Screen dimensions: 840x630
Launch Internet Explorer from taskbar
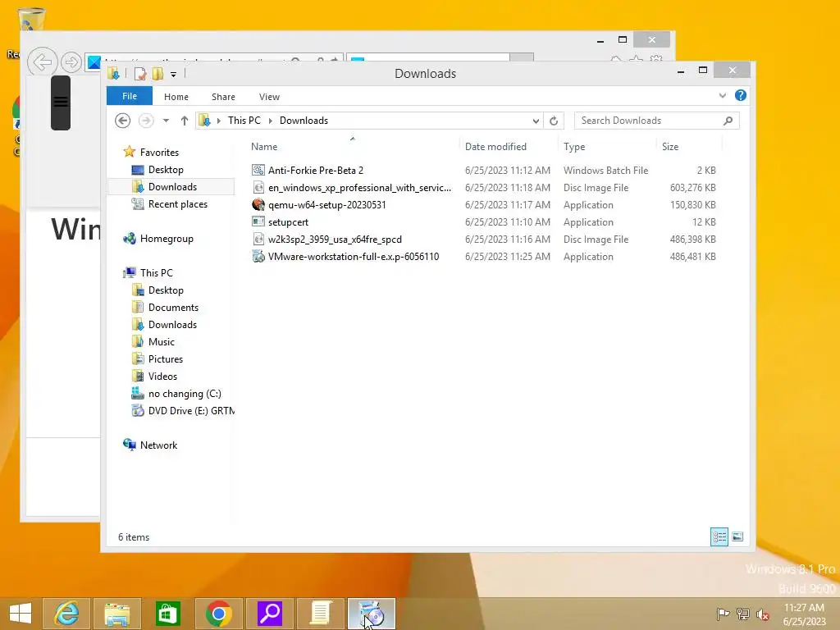(x=66, y=614)
